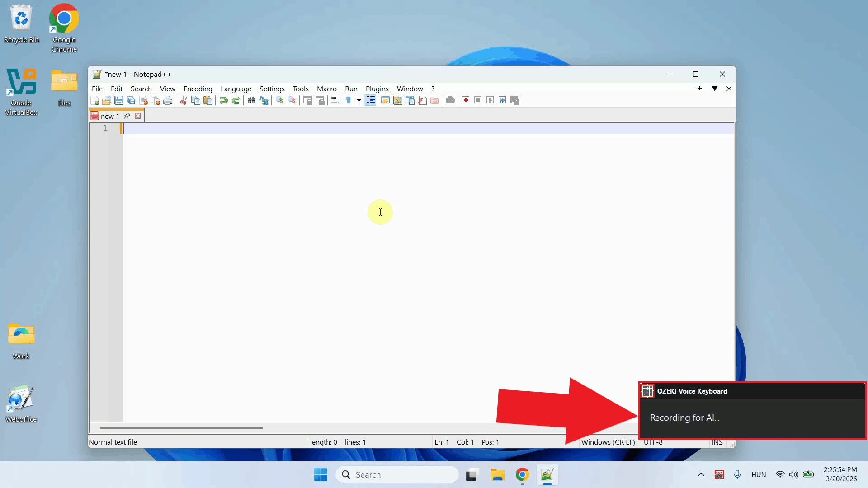Close the new 1 tab
The image size is (868, 488).
(138, 116)
